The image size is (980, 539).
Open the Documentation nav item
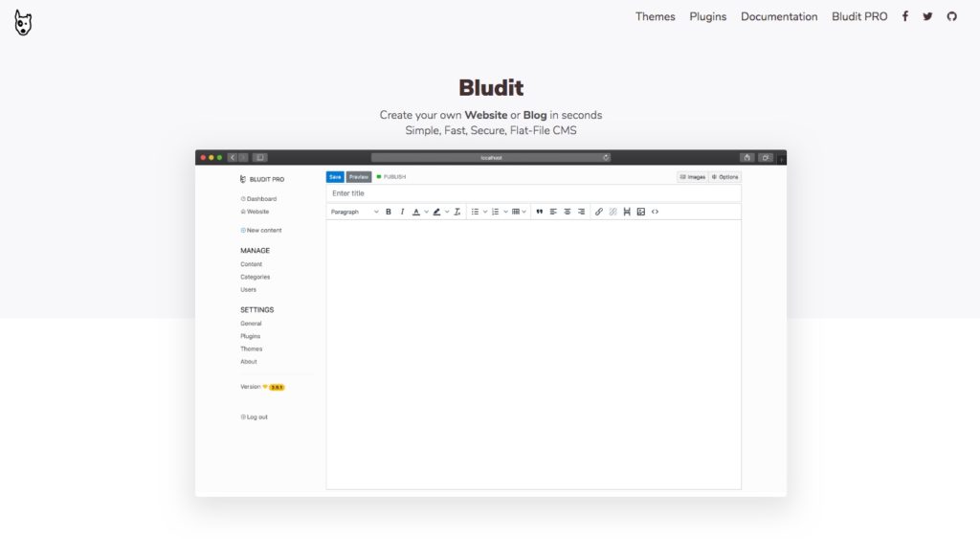click(x=779, y=17)
